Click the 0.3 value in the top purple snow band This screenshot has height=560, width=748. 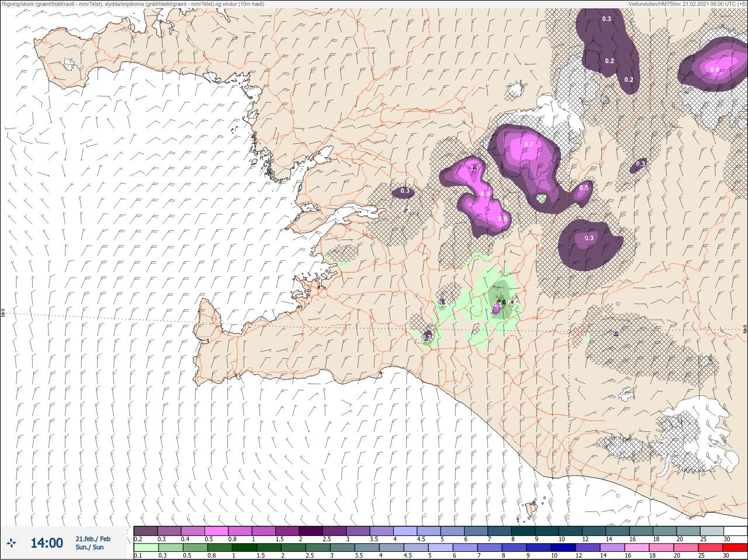click(x=607, y=19)
